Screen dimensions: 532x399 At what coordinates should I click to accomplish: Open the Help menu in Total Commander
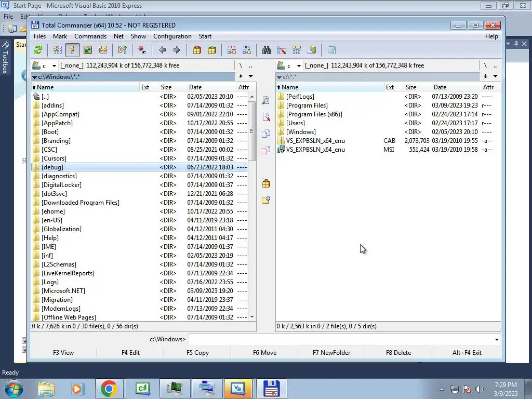[491, 36]
